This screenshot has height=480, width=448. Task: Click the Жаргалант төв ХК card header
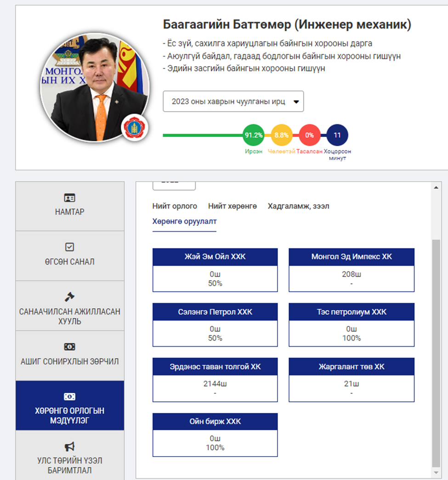(352, 367)
